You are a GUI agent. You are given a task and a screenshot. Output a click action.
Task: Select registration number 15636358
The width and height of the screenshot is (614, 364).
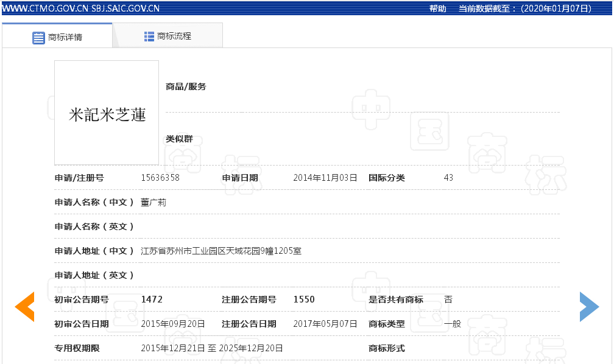point(160,178)
